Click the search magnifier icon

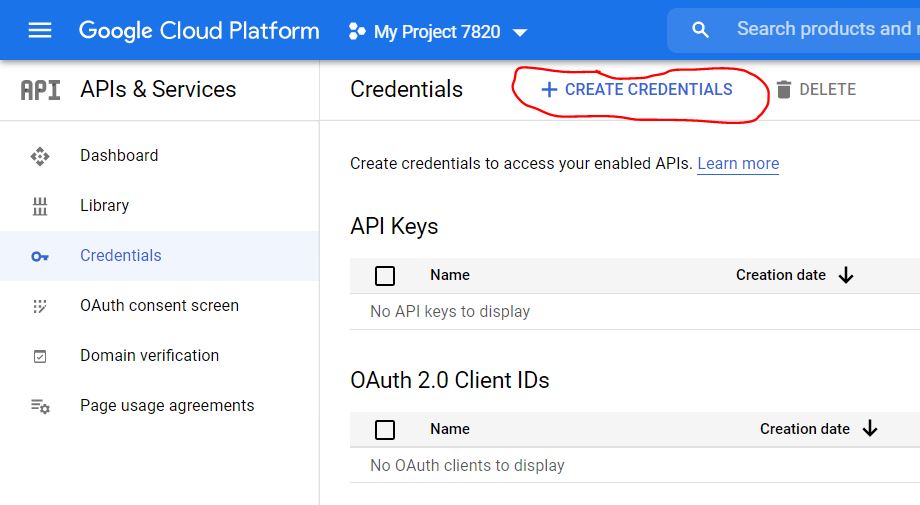point(701,30)
